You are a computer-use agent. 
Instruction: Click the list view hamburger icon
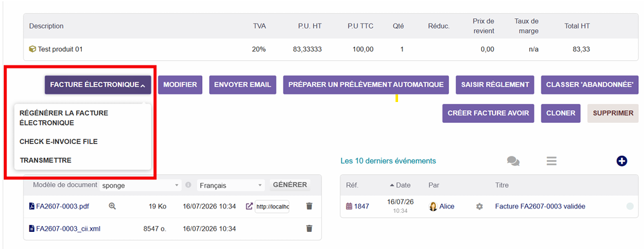(x=551, y=161)
